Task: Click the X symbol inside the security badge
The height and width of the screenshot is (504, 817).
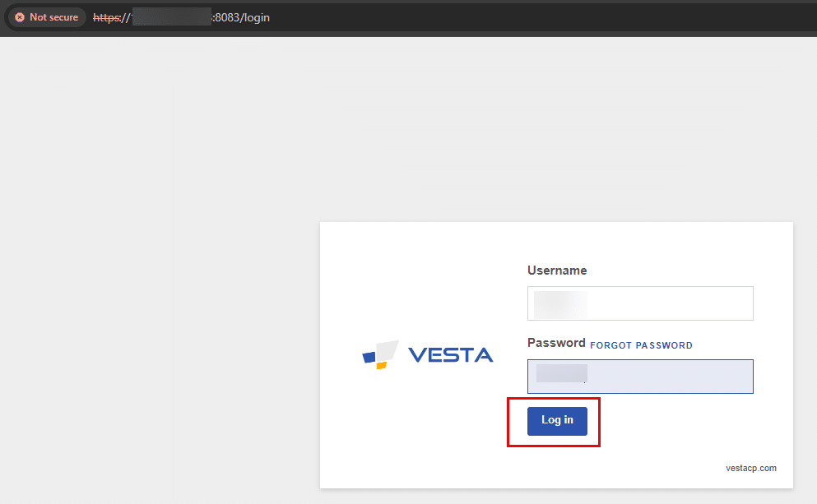Action: tap(21, 16)
